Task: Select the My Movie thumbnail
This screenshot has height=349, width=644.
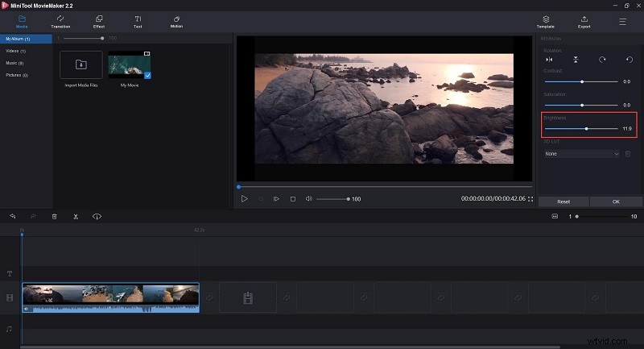Action: point(130,65)
